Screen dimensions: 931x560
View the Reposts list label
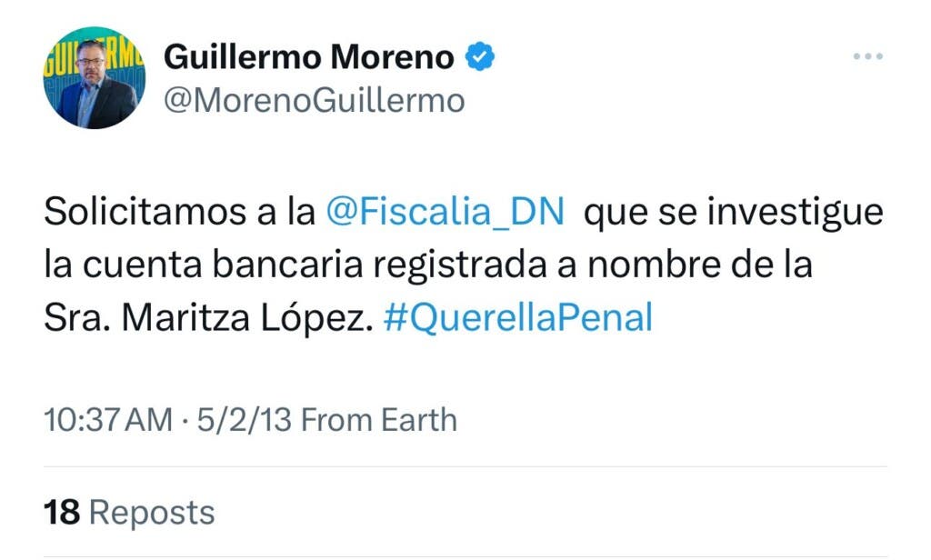pos(152,513)
